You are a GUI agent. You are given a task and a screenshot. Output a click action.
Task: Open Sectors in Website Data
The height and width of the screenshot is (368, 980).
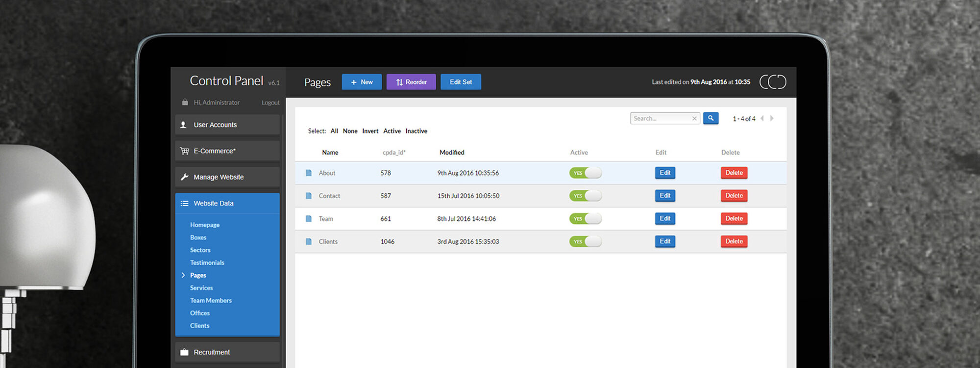[x=200, y=250]
